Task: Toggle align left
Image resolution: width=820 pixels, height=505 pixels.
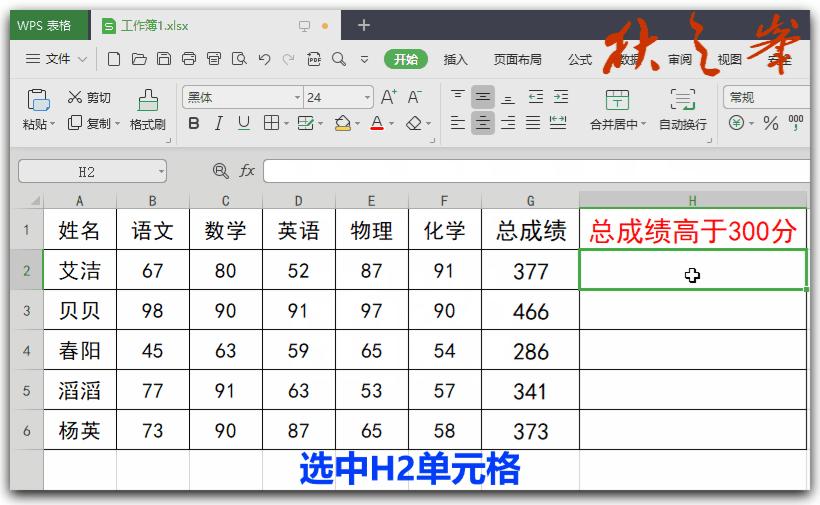Action: coord(458,123)
